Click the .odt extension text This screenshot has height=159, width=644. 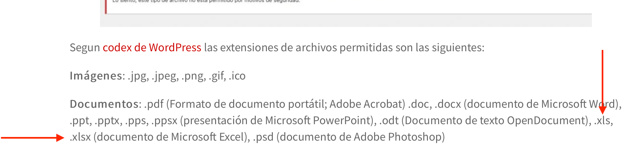coord(389,121)
